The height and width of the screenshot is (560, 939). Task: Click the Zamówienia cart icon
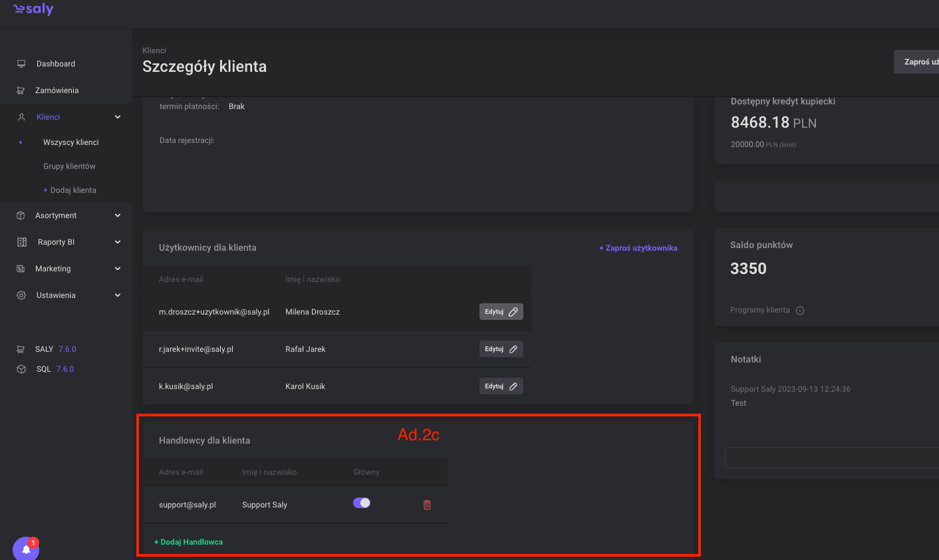pos(21,90)
